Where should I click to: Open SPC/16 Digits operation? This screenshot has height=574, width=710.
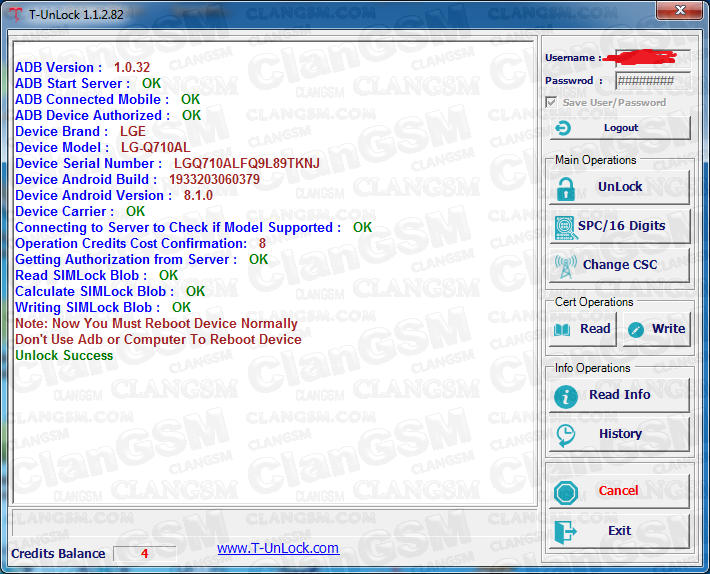(619, 226)
